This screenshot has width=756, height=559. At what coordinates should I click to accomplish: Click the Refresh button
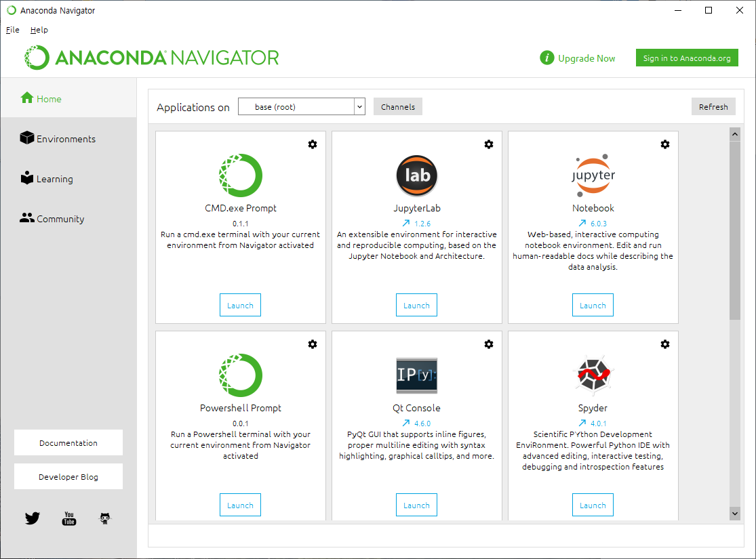click(713, 106)
